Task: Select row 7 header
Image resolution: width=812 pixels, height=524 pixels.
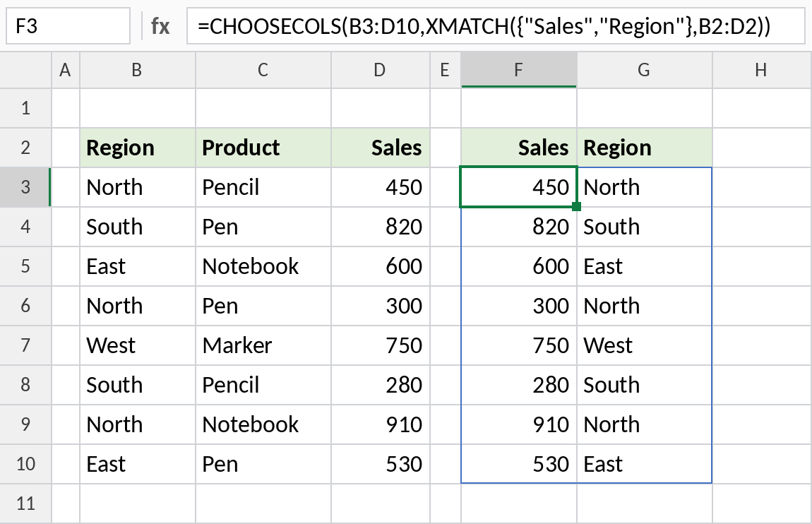Action: [25, 345]
